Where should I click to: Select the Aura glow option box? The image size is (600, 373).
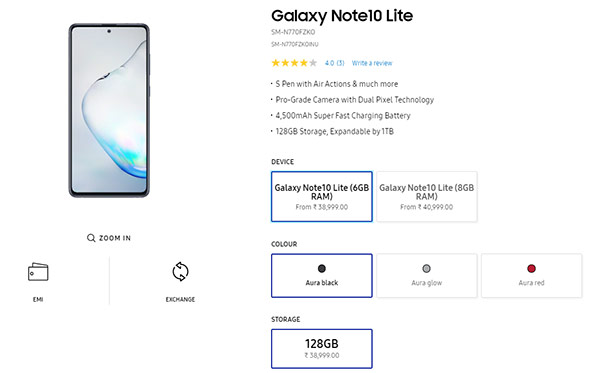[427, 275]
